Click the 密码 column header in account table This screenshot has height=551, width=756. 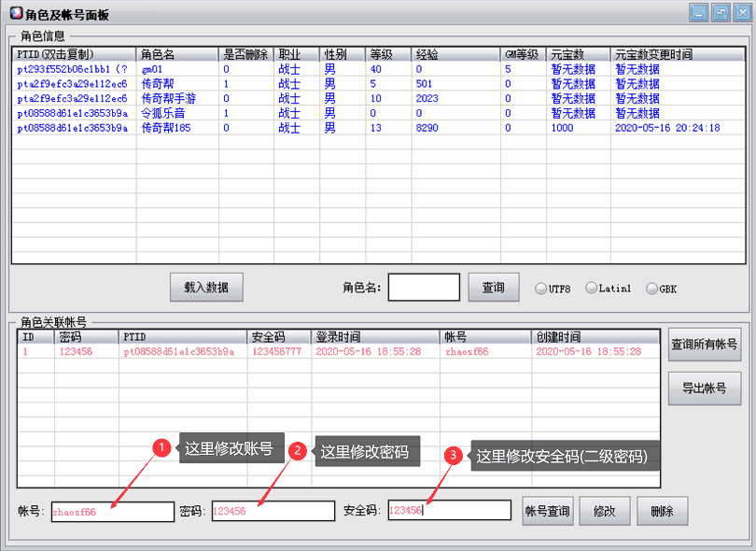tap(86, 337)
